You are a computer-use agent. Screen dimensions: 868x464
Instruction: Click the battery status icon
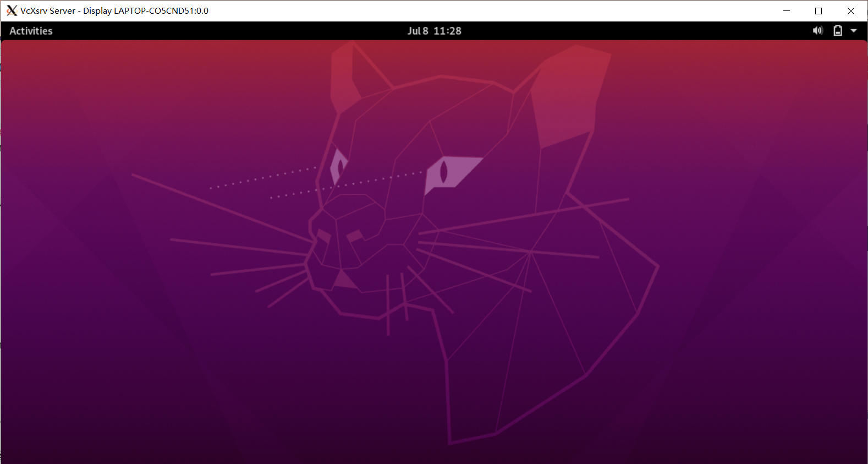pyautogui.click(x=837, y=31)
